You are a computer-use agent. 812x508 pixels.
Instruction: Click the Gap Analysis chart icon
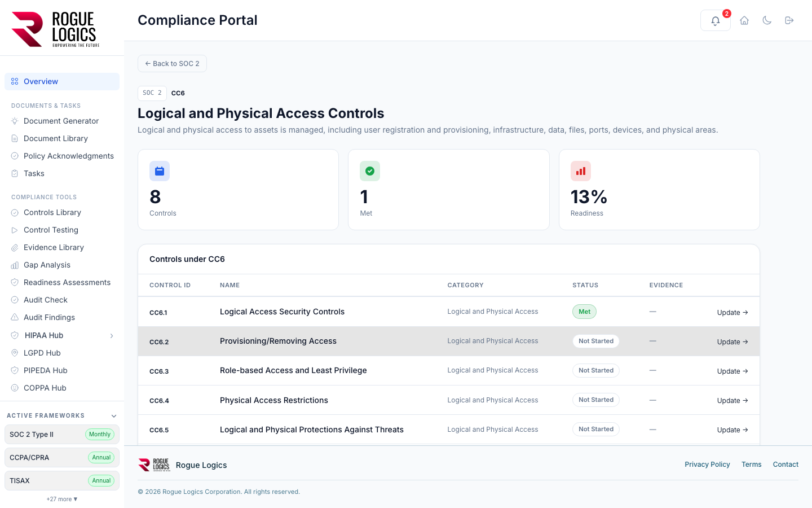(x=15, y=265)
